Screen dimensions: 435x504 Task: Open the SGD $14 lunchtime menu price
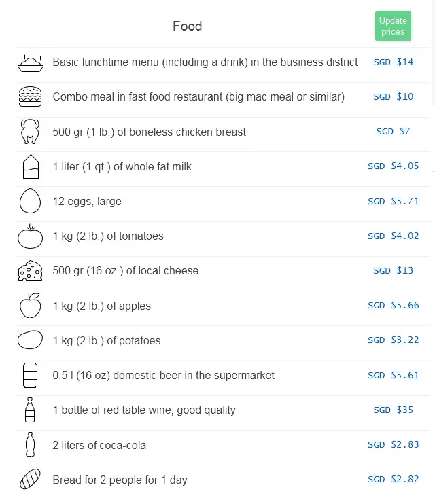pyautogui.click(x=393, y=62)
